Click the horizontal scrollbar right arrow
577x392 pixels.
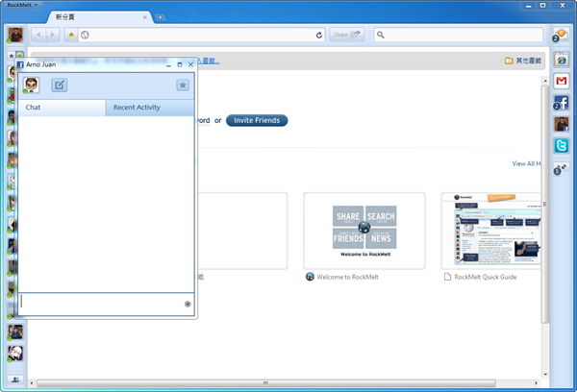click(536, 383)
